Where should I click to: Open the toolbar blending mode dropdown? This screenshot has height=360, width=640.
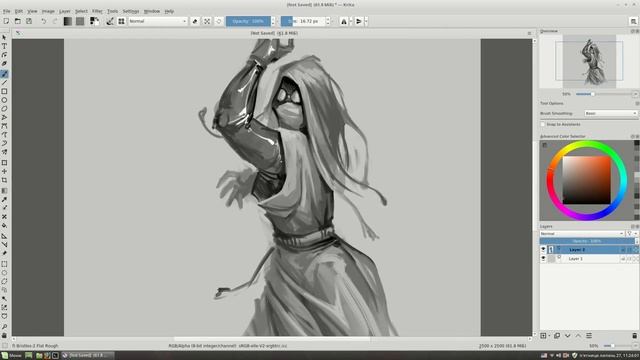[x=158, y=21]
